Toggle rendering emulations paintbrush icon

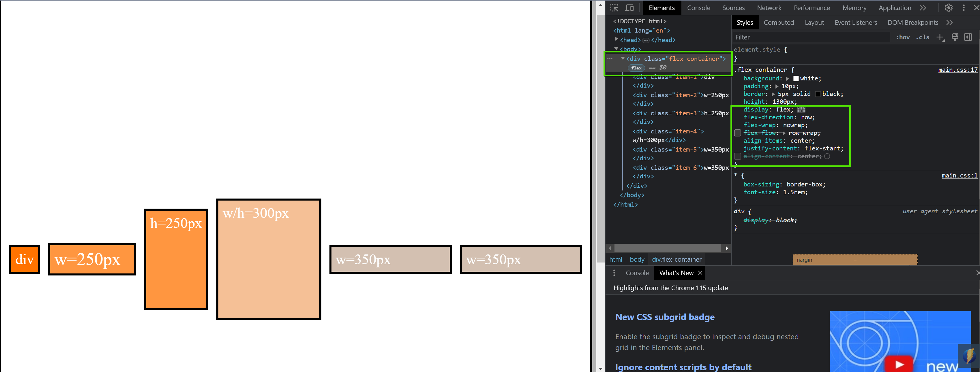pos(955,37)
